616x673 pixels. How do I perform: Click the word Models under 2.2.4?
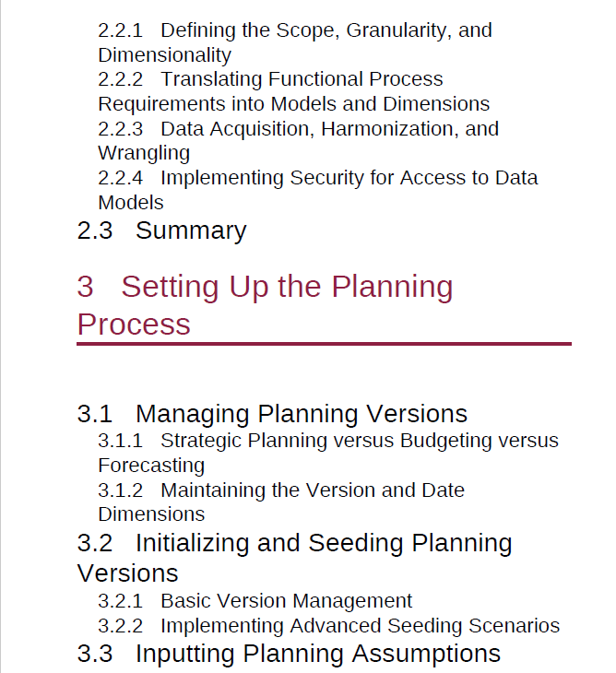coord(131,203)
